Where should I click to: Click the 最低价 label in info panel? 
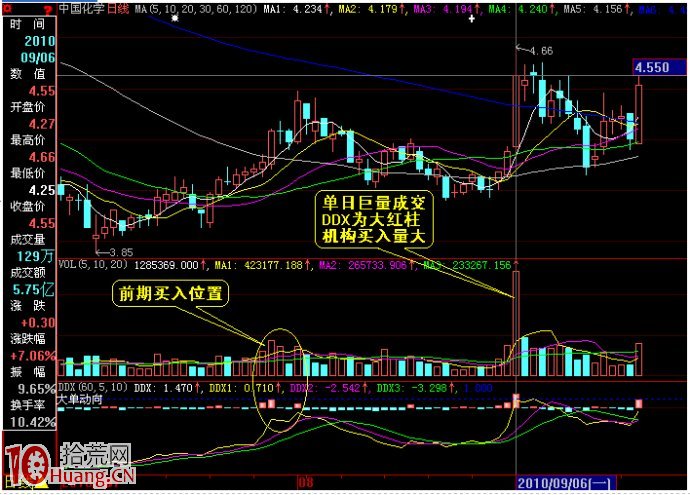click(27, 173)
